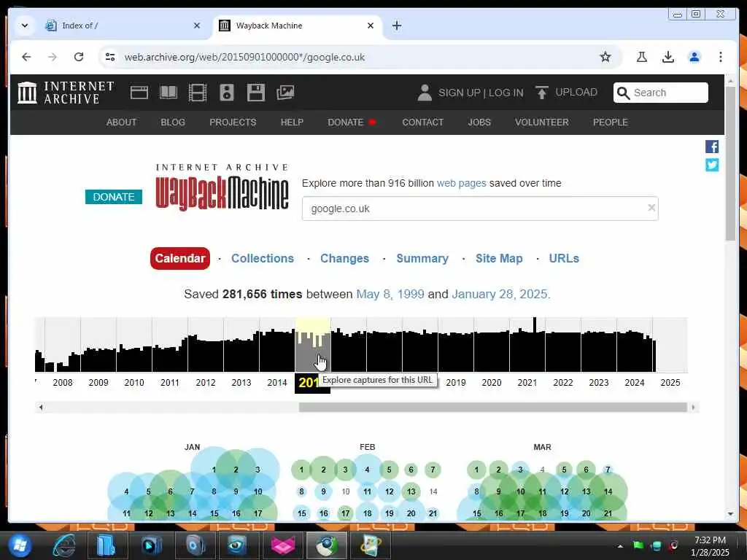Show hidden system tray icons arrow
Screen dimensions: 747x560
point(620,546)
